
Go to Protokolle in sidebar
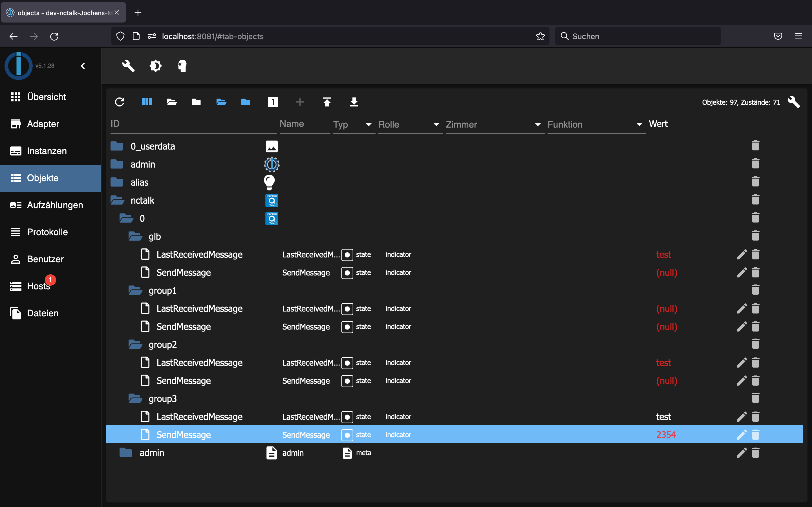[47, 232]
